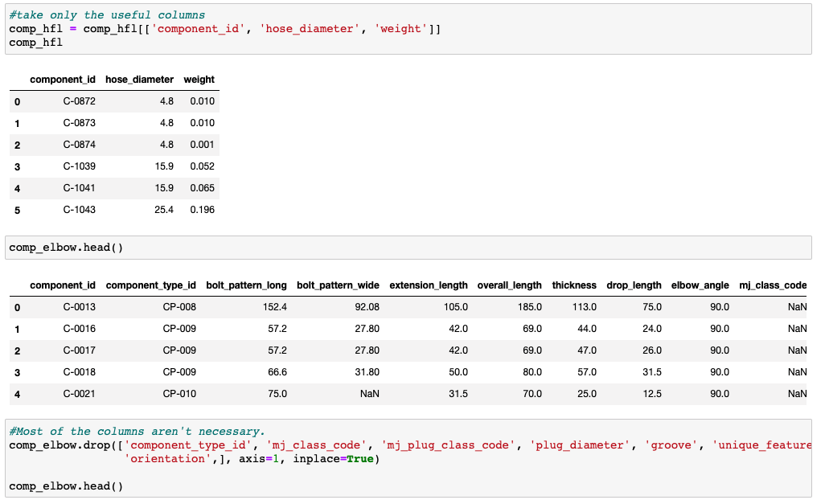Click overall_length value 185.0

click(530, 307)
